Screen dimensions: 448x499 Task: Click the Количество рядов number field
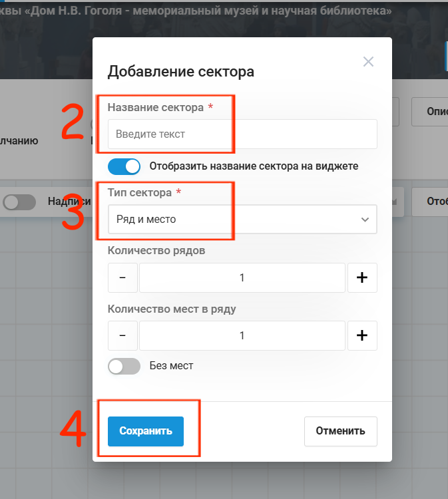[242, 277]
